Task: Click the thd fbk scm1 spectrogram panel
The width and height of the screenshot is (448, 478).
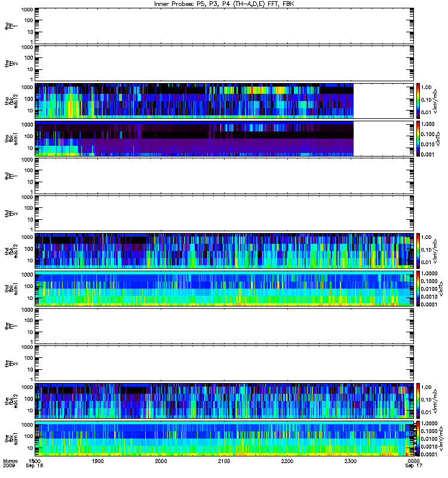Action: (225, 289)
